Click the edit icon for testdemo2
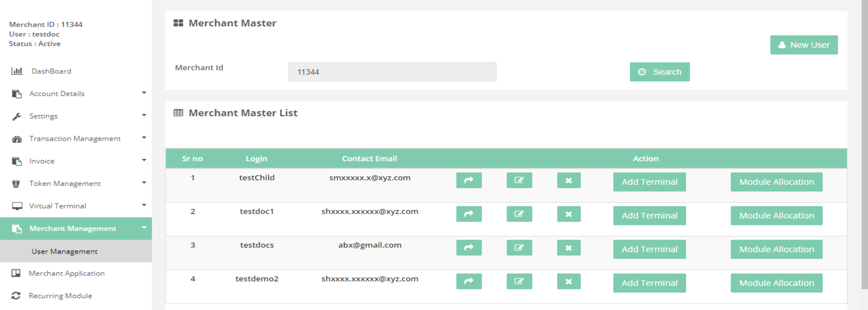 point(519,282)
